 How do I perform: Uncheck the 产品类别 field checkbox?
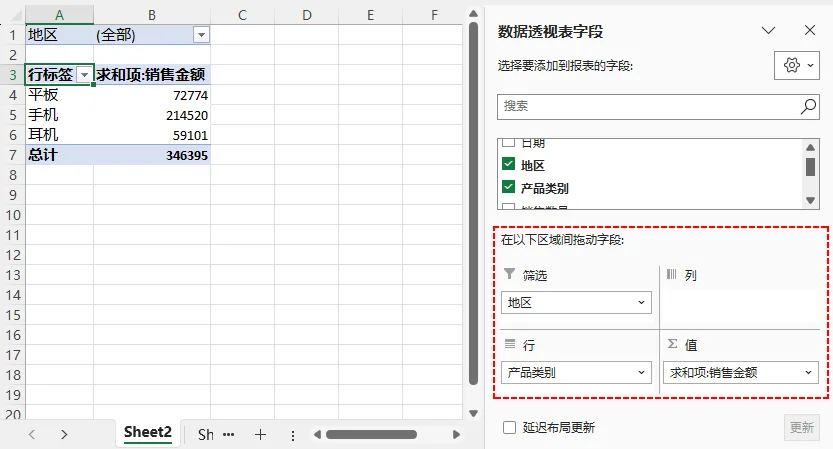click(508, 187)
